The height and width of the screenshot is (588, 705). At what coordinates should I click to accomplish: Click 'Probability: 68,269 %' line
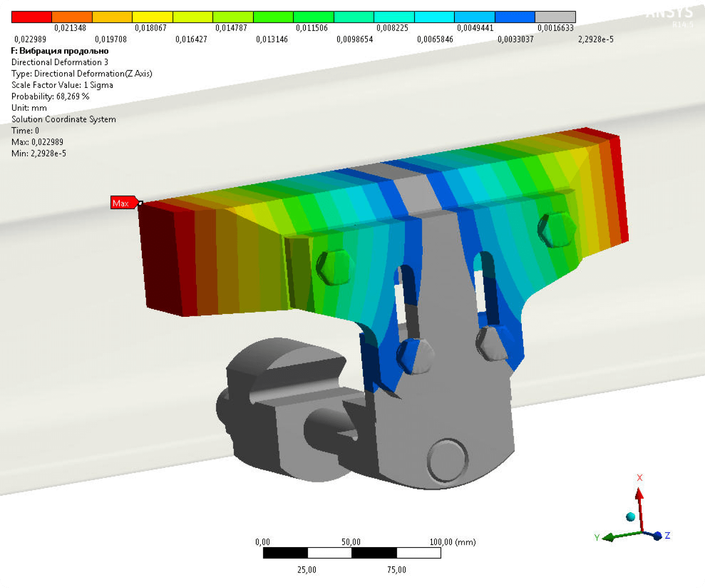[50, 96]
